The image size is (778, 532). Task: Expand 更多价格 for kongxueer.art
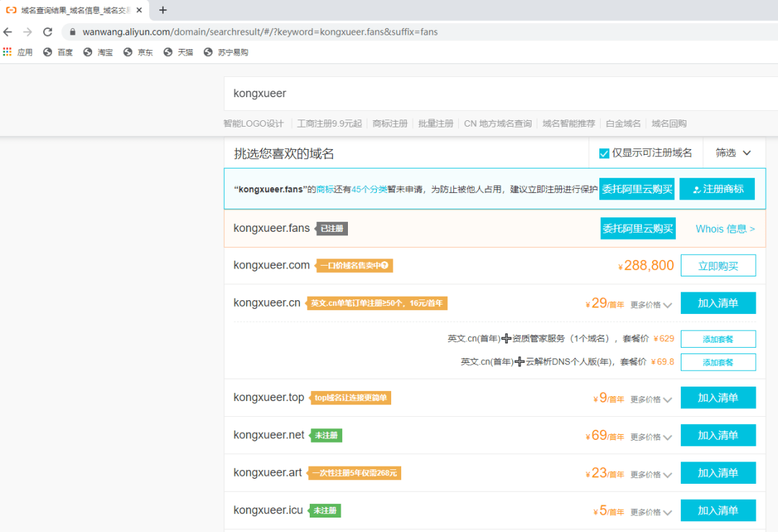pos(651,474)
